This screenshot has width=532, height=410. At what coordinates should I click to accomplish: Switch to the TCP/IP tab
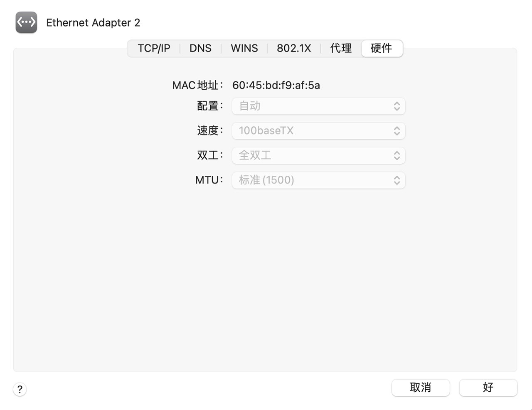(x=154, y=48)
